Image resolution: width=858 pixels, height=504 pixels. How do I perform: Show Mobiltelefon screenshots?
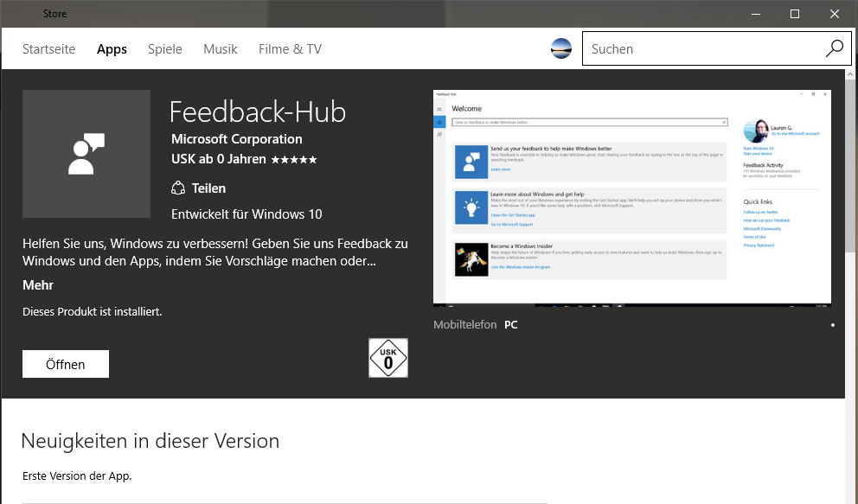pos(465,325)
